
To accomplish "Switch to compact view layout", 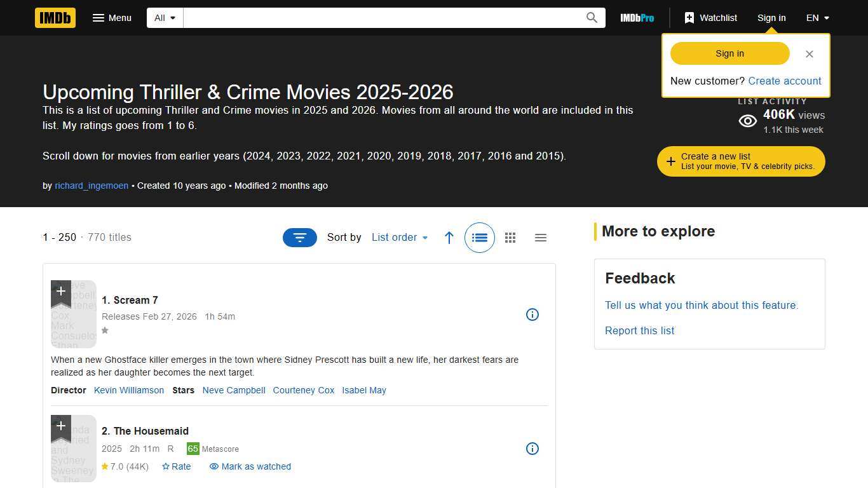I will tap(541, 237).
